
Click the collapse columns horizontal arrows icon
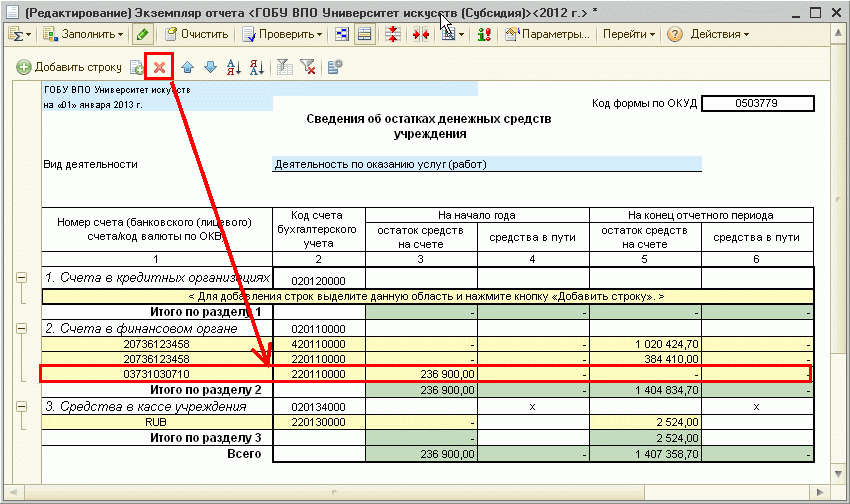tap(420, 34)
